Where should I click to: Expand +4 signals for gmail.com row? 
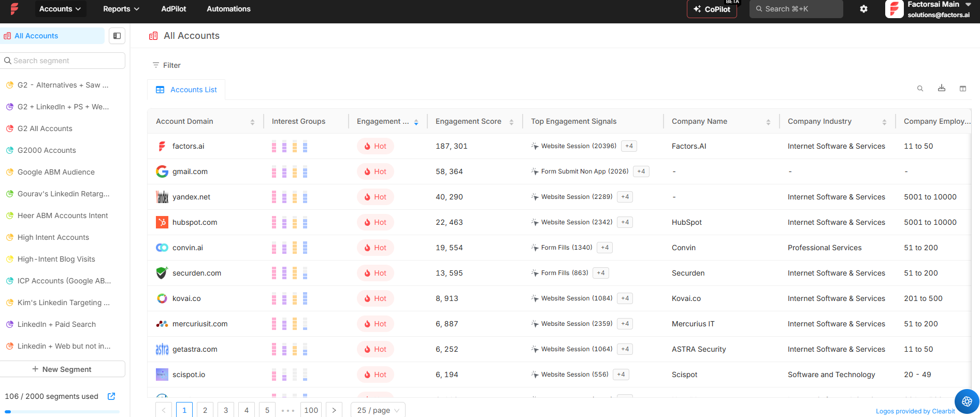click(641, 171)
